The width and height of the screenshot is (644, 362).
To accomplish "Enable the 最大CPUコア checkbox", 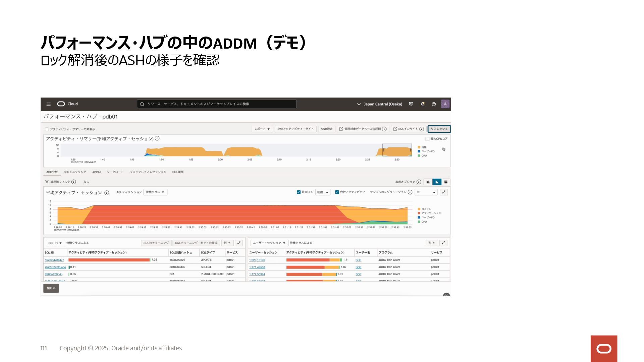I will point(427,139).
